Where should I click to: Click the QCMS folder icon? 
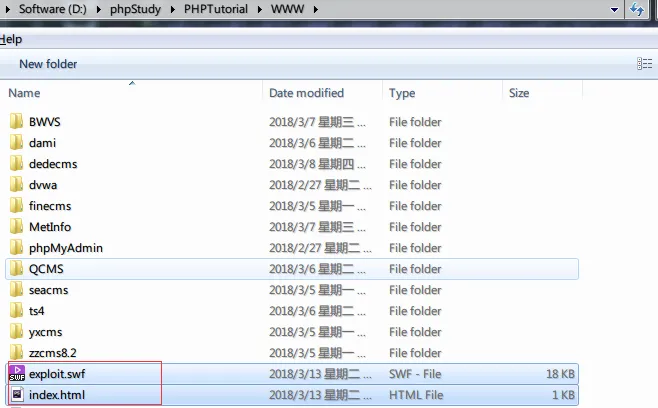point(17,269)
